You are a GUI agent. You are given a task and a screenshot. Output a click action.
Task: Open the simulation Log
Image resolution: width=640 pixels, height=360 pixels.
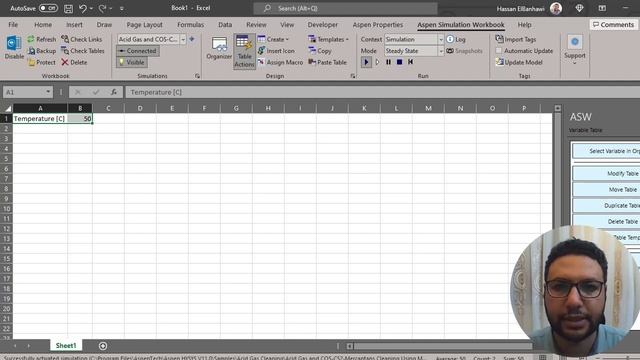pyautogui.click(x=456, y=39)
